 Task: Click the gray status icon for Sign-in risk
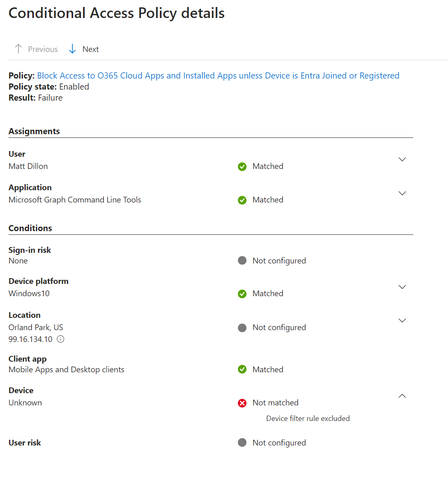point(242,261)
